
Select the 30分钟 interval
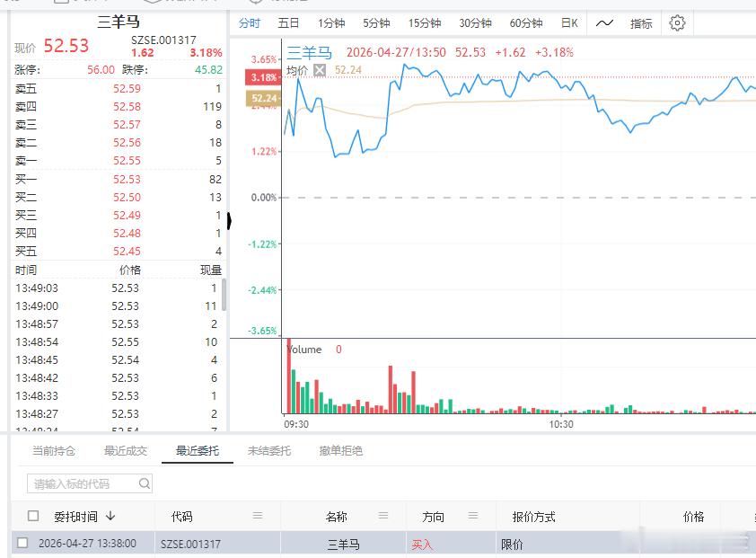(475, 23)
